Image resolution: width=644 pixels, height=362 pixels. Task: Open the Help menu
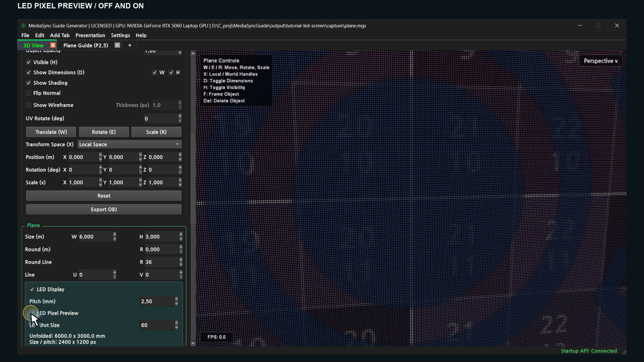141,35
